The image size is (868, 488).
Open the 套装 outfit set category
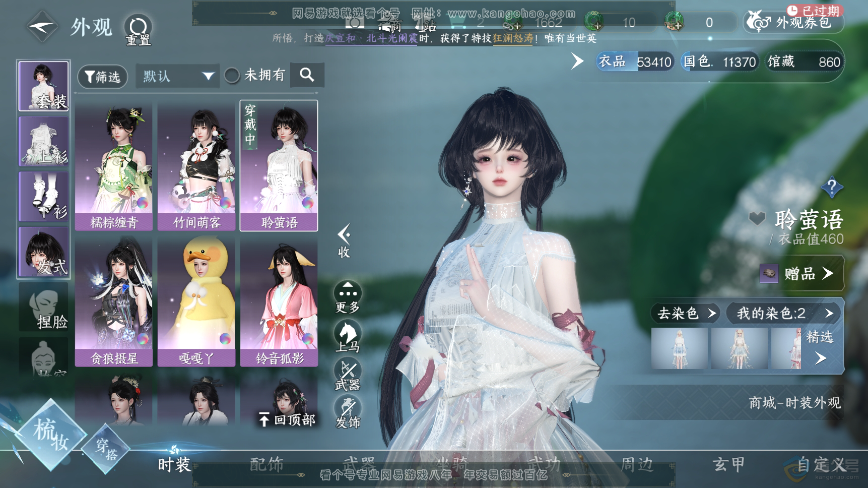point(44,86)
